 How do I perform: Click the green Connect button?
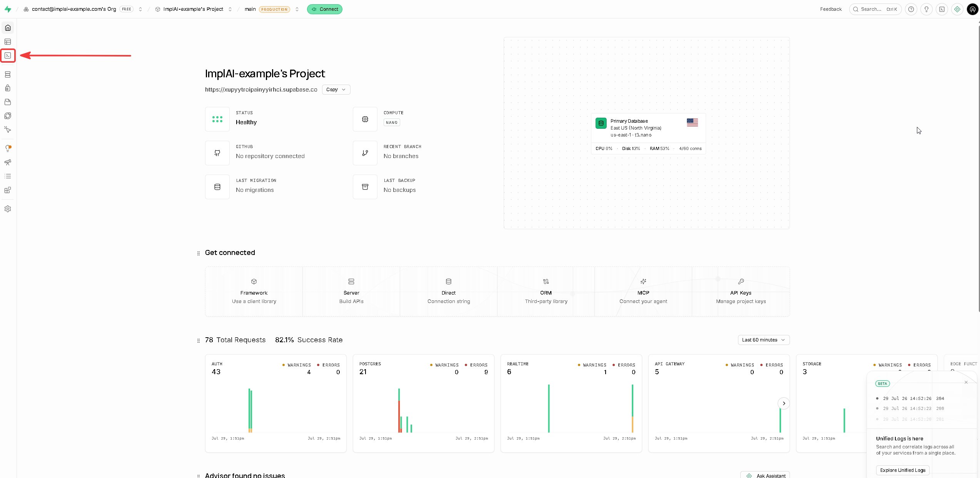325,9
